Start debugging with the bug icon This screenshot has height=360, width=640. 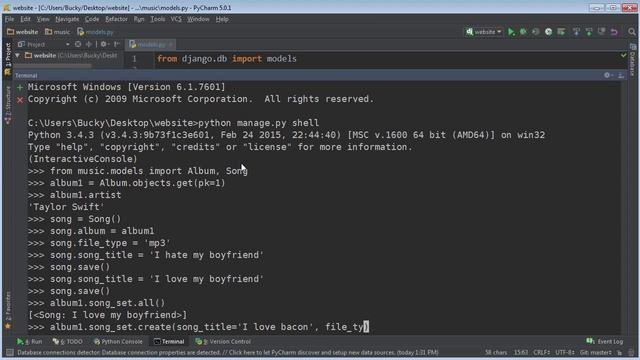523,32
